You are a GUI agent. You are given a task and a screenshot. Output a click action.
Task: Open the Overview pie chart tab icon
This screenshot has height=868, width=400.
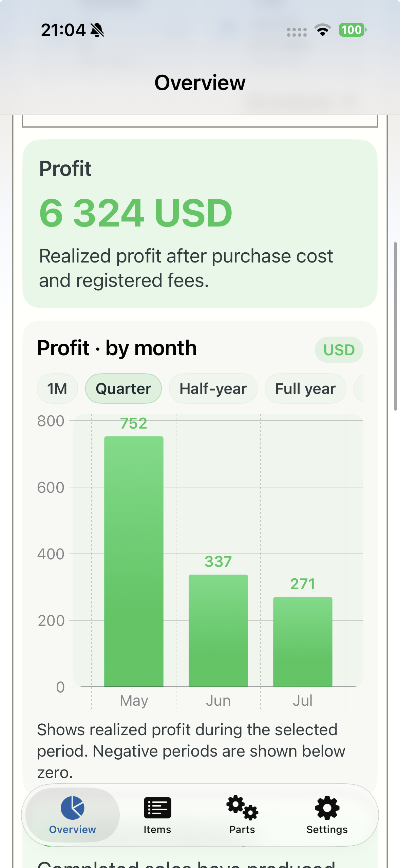click(73, 808)
